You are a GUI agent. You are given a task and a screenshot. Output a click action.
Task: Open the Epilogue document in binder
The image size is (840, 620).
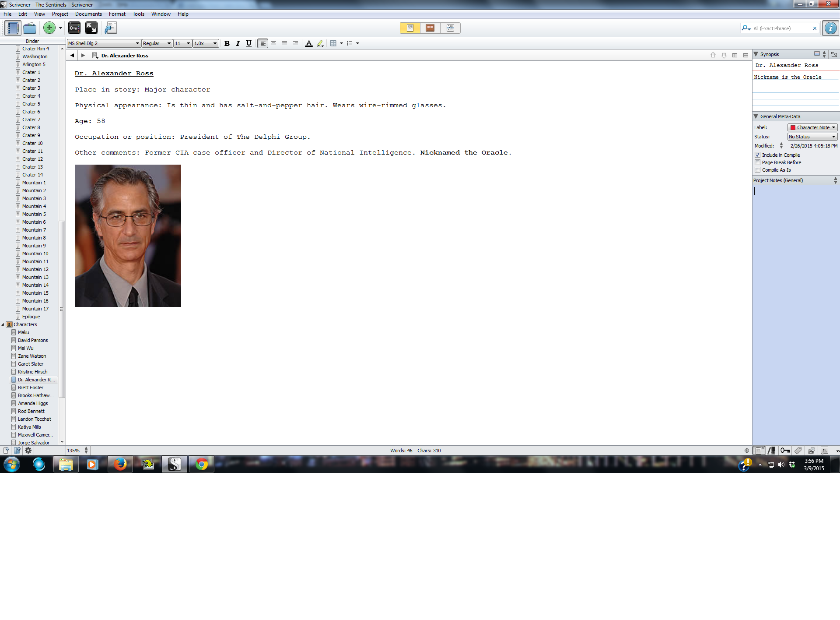(31, 317)
